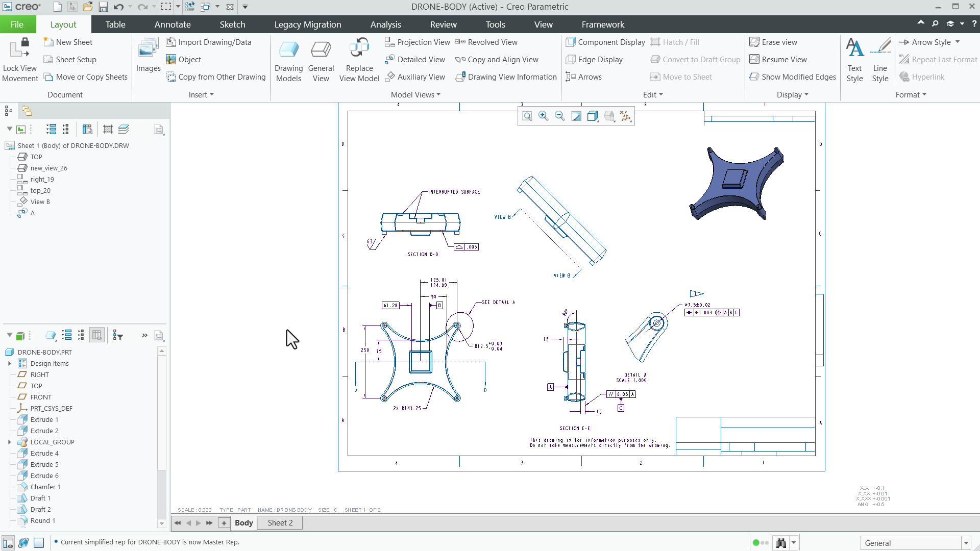This screenshot has width=980, height=551.
Task: Enable the Edge Display option
Action: click(594, 59)
